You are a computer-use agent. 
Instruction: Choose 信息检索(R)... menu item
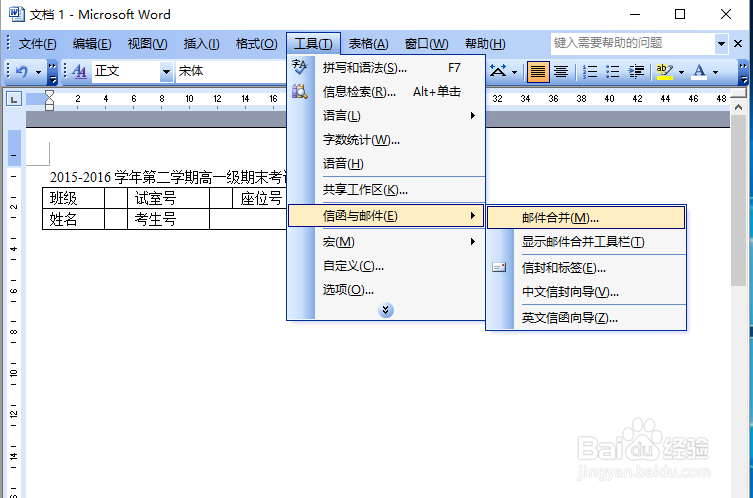click(386, 92)
